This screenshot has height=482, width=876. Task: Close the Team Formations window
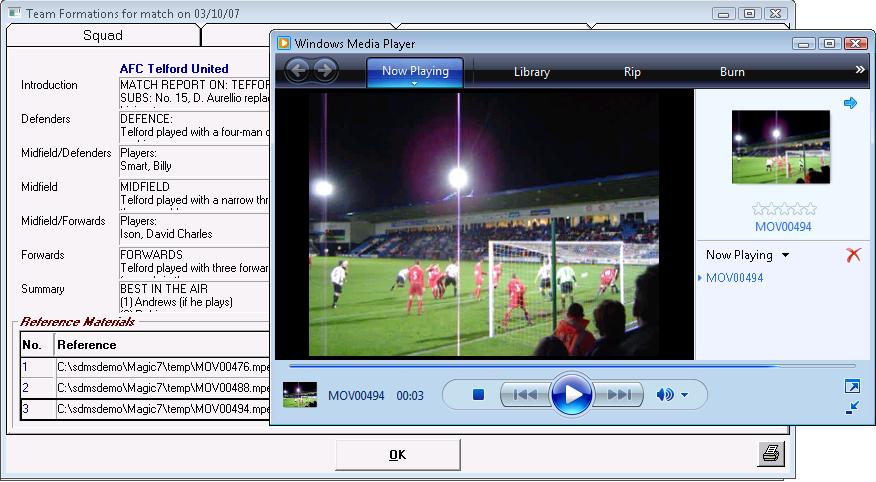tap(775, 13)
